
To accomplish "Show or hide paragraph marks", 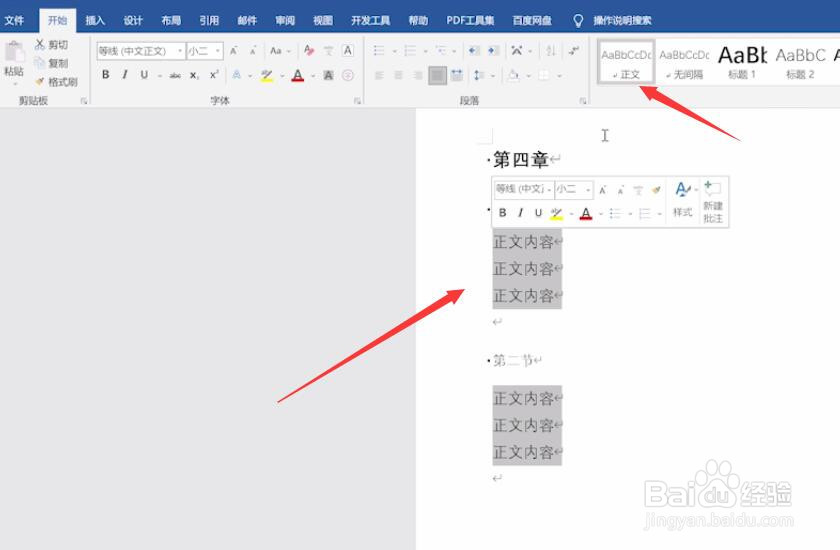I will (x=574, y=51).
